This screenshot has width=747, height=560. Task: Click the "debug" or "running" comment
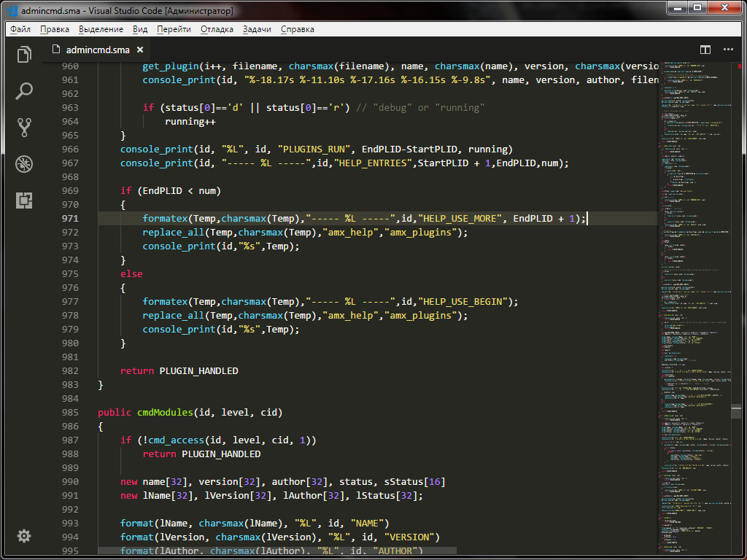(x=420, y=108)
